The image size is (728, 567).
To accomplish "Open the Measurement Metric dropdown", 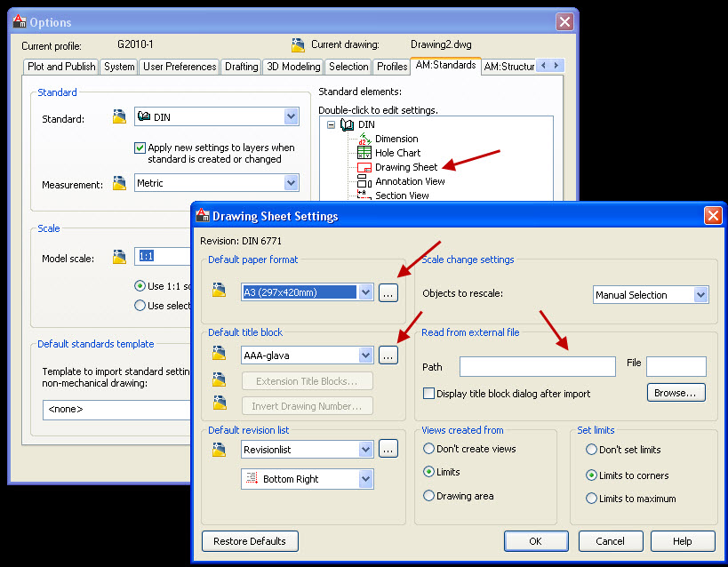I will tap(291, 182).
